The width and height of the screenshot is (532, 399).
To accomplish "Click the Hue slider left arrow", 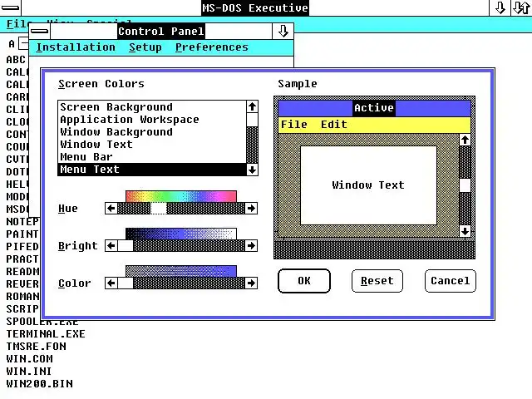I will (111, 209).
